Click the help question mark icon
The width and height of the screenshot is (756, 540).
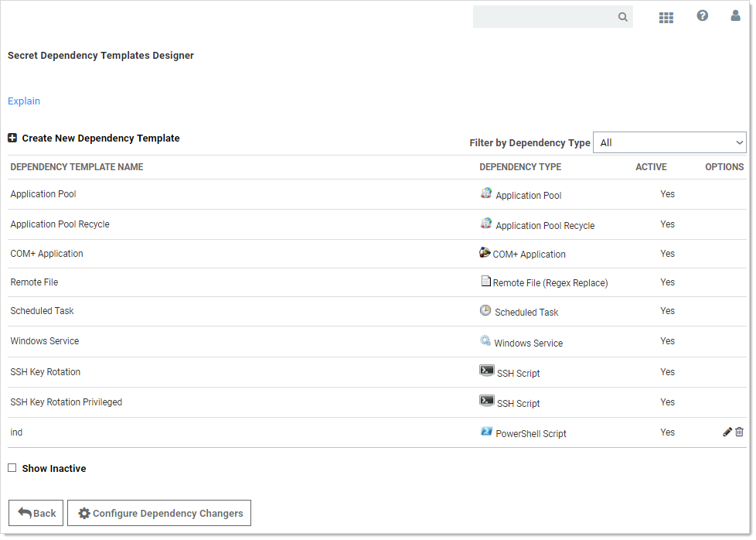coord(702,15)
